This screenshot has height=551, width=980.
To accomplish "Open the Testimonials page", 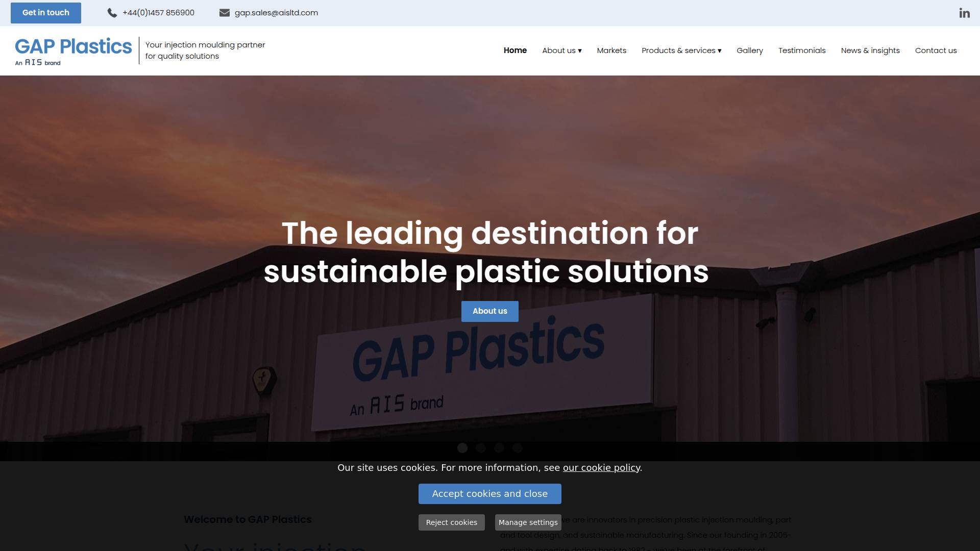I will coord(802,51).
